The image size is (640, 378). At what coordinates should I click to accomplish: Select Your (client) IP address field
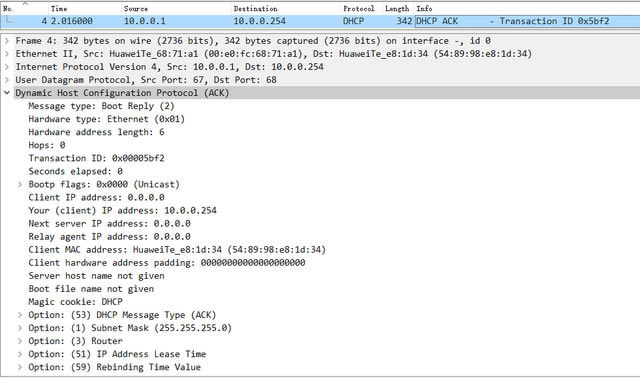tap(122, 211)
